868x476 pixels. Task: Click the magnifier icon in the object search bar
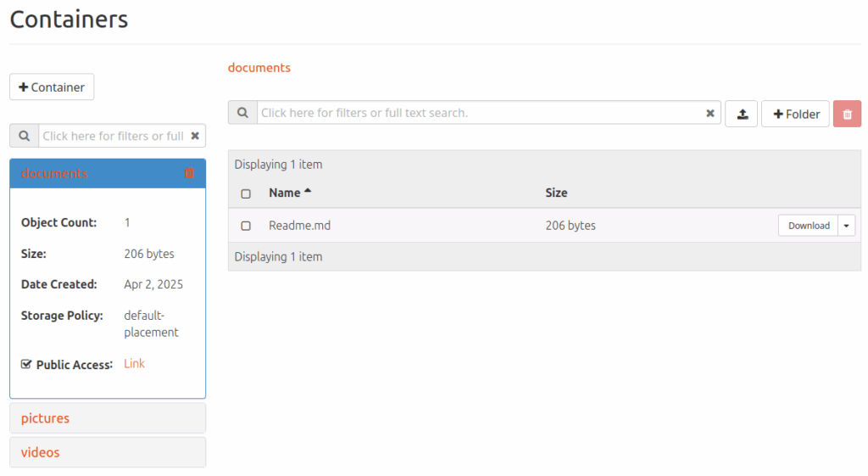[x=242, y=113]
